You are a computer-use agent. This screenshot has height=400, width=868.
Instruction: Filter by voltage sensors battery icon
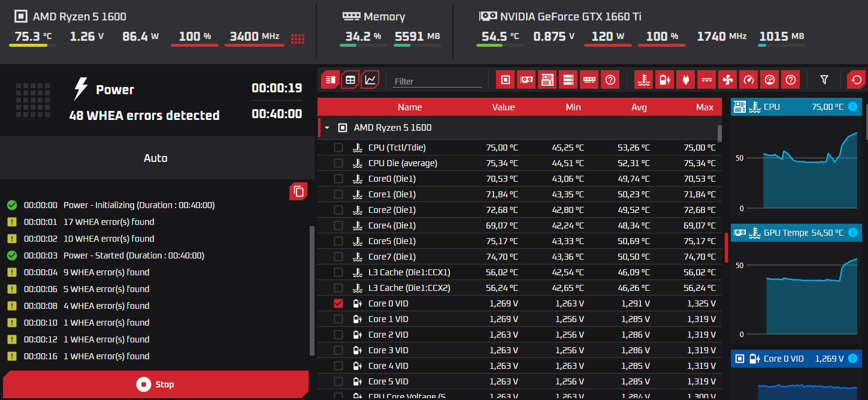tap(664, 79)
